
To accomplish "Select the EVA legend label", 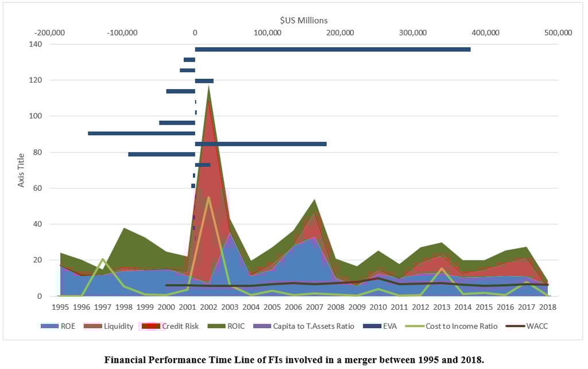I will [x=390, y=326].
